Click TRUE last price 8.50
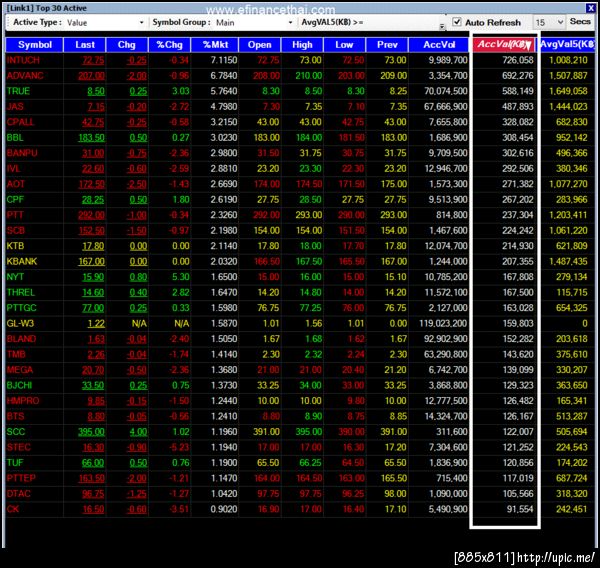The height and width of the screenshot is (568, 600). pyautogui.click(x=96, y=91)
